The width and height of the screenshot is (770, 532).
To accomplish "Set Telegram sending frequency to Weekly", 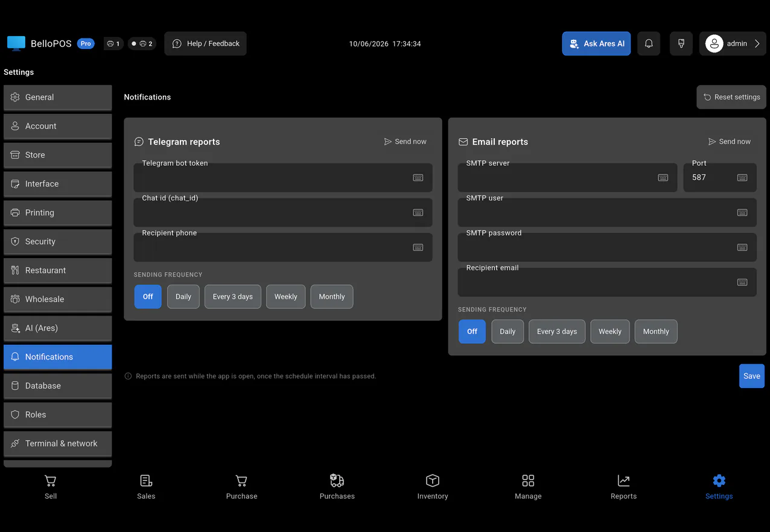I will pos(286,297).
